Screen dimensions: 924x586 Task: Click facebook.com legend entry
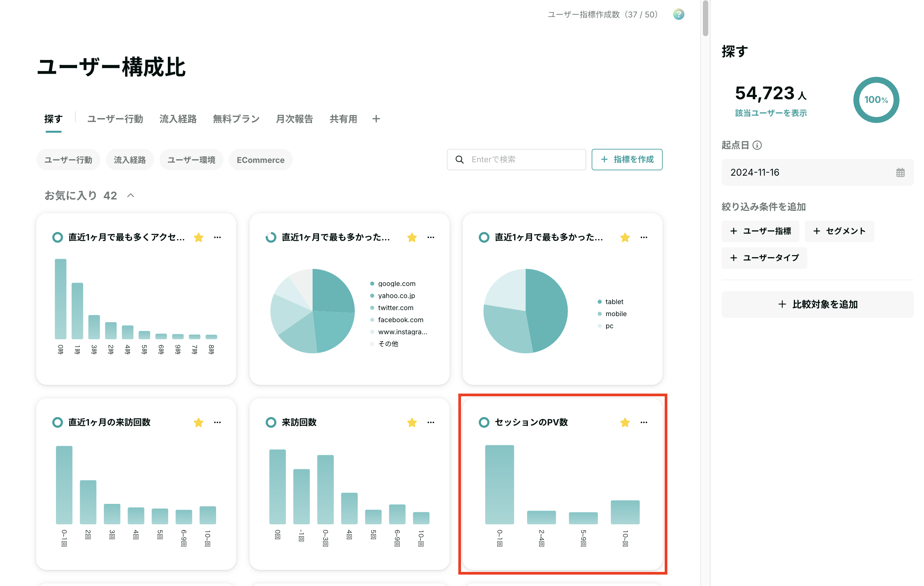(x=397, y=319)
